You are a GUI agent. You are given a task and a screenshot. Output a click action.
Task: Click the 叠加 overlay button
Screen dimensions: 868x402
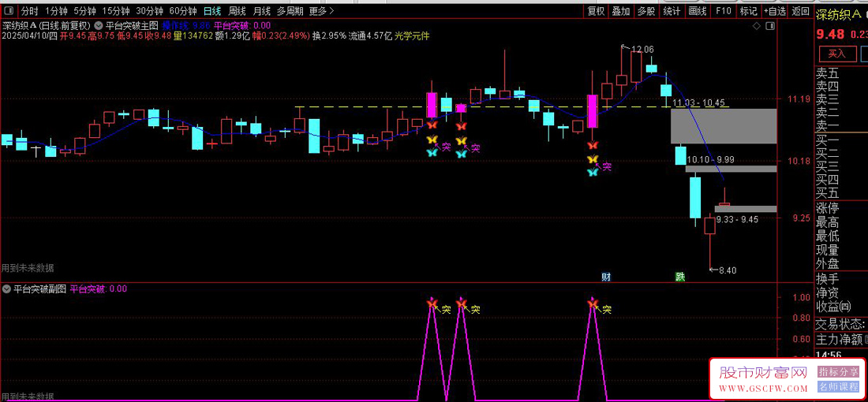621,11
